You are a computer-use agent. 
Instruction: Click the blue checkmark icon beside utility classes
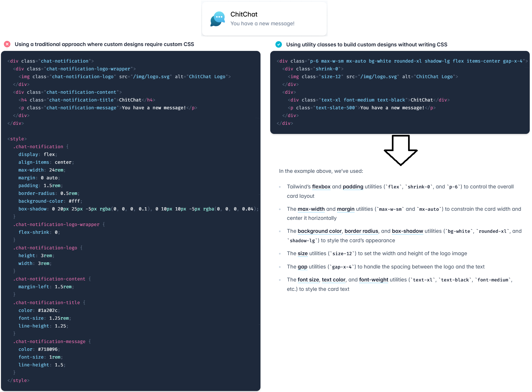pos(279,44)
